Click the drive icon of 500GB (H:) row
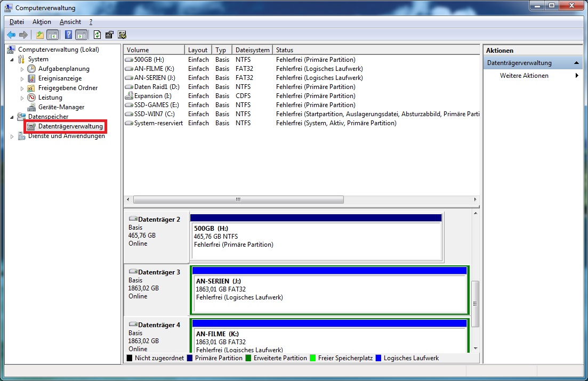The width and height of the screenshot is (588, 381). click(x=130, y=60)
